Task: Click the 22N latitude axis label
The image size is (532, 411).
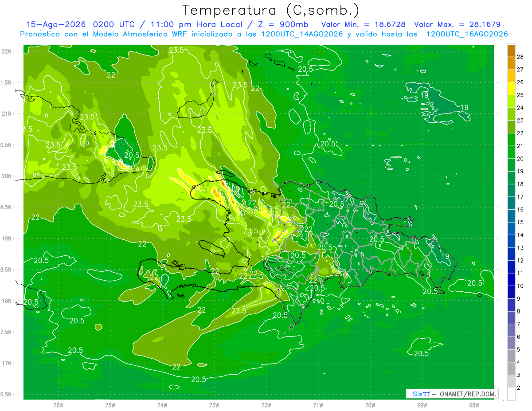Action: [x=6, y=51]
